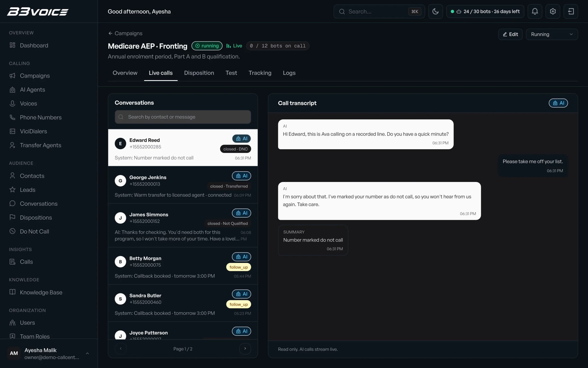Select George Jenkins conversation
The width and height of the screenshot is (588, 368).
coord(183,185)
